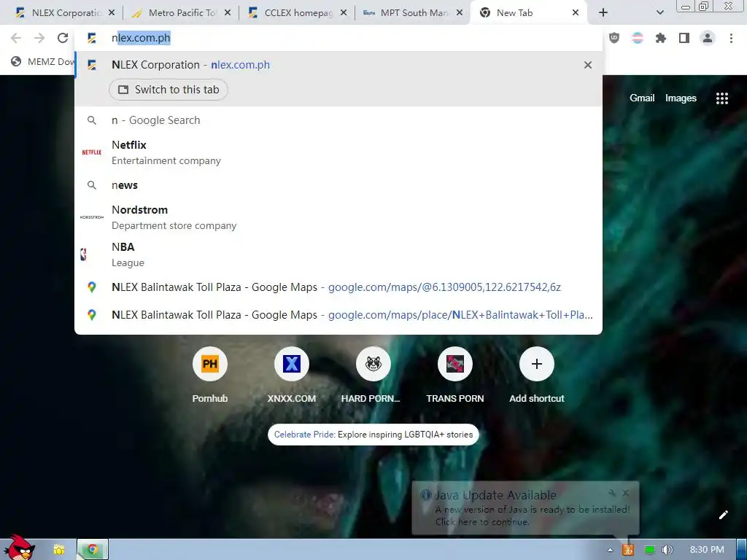The height and width of the screenshot is (560, 747).
Task: Open the Google apps grid
Action: pyautogui.click(x=721, y=98)
